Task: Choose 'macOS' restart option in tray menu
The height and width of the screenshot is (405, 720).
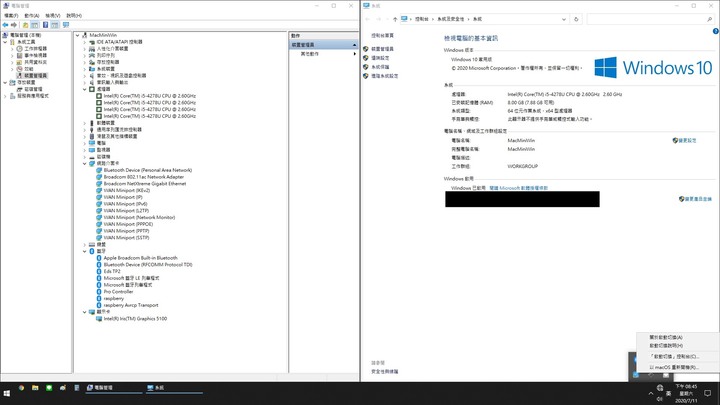Action: click(x=674, y=367)
